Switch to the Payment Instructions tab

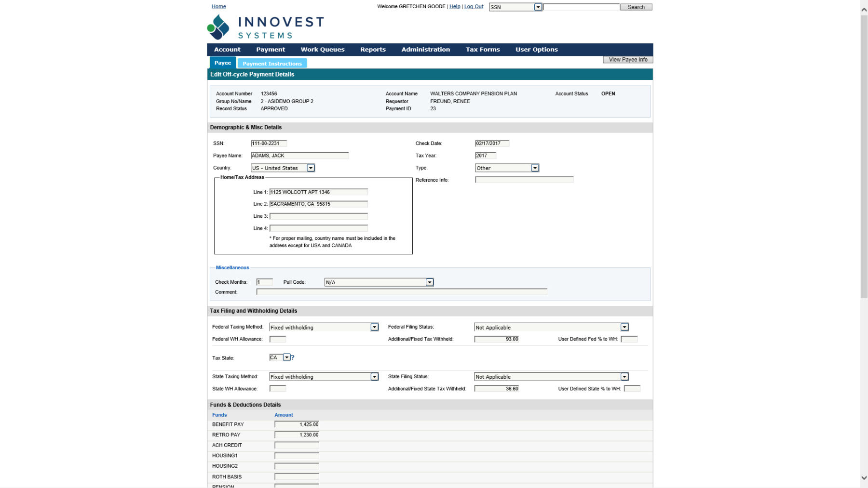[272, 64]
